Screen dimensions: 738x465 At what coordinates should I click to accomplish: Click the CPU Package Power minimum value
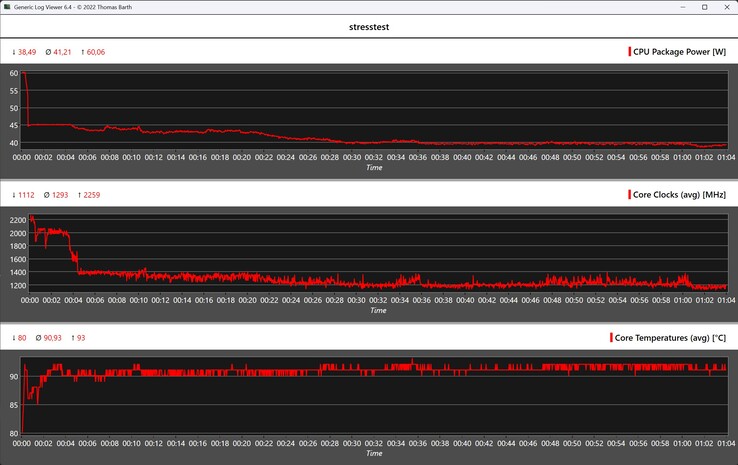pos(26,51)
